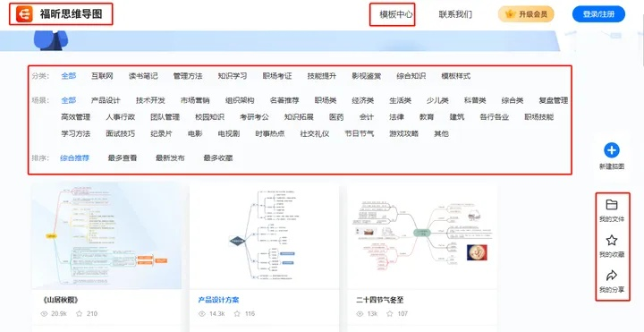The height and width of the screenshot is (332, 644).
Task: Select 互联网 category filter
Action: [x=102, y=76]
